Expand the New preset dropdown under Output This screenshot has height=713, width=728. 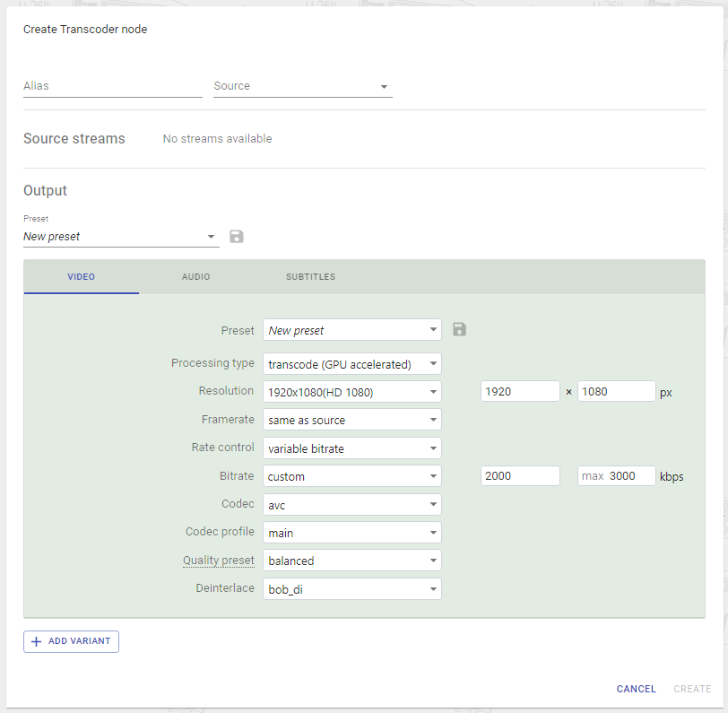[121, 236]
